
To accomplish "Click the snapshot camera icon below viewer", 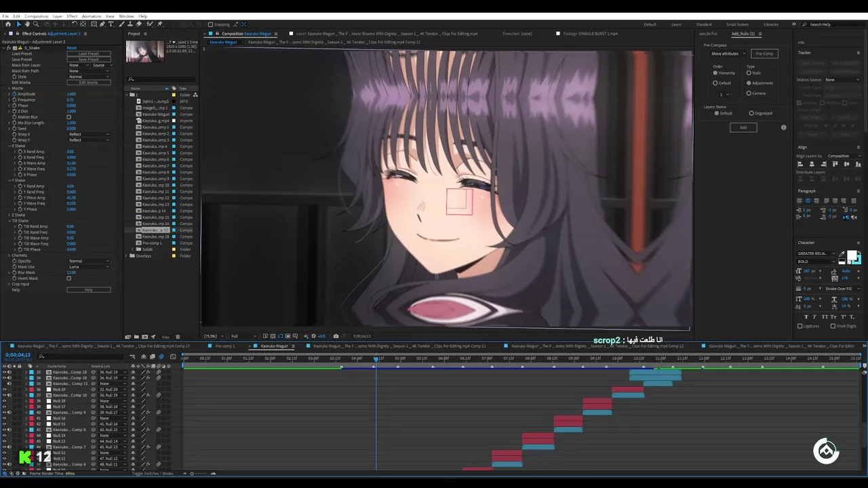I will [x=336, y=336].
